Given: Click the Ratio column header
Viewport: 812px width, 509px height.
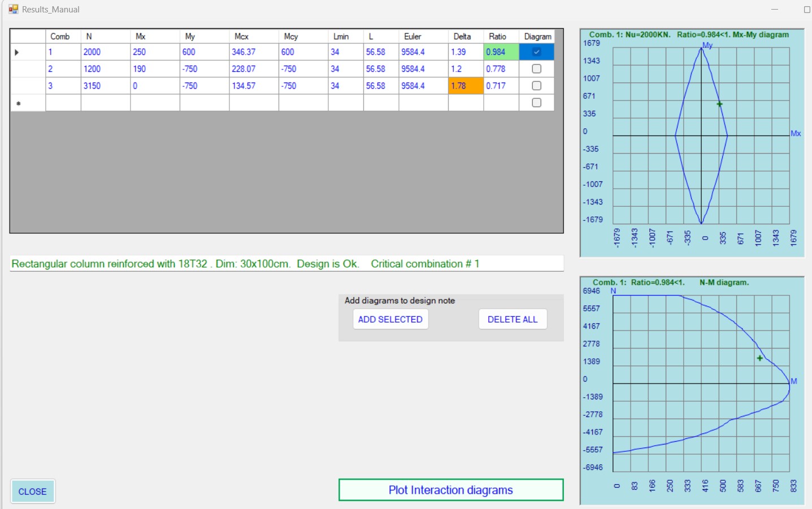Looking at the screenshot, I should tap(501, 36).
